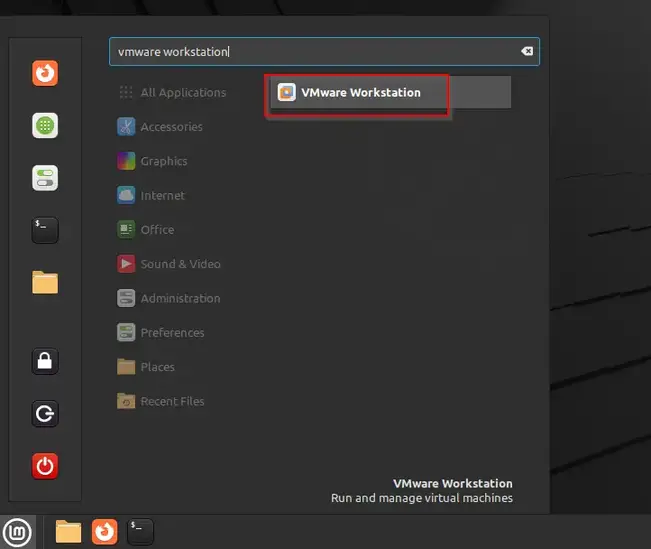Select the Office category label
This screenshot has width=651, height=549.
(x=157, y=230)
